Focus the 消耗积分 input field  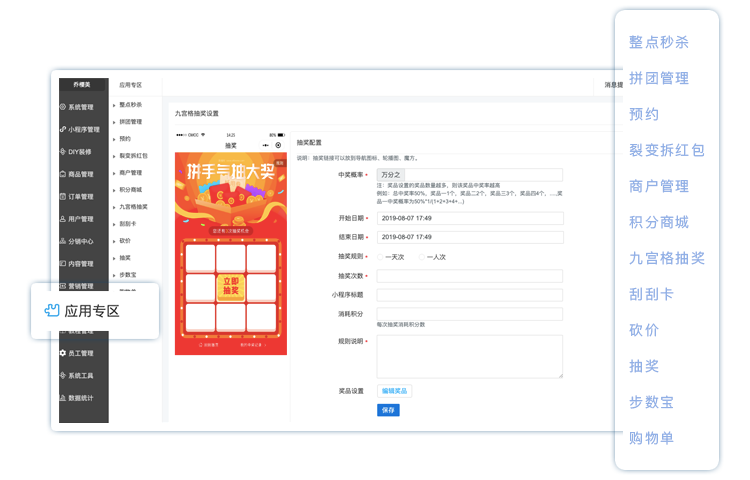470,314
